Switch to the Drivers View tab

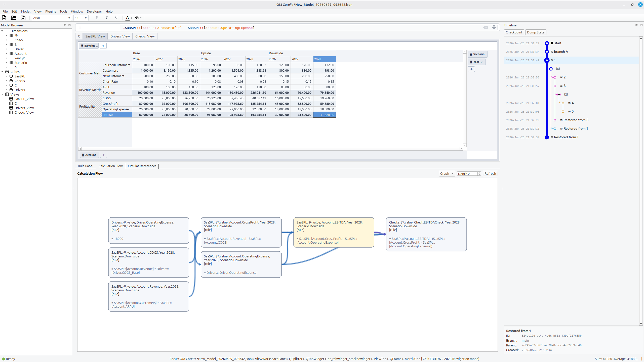click(x=120, y=36)
